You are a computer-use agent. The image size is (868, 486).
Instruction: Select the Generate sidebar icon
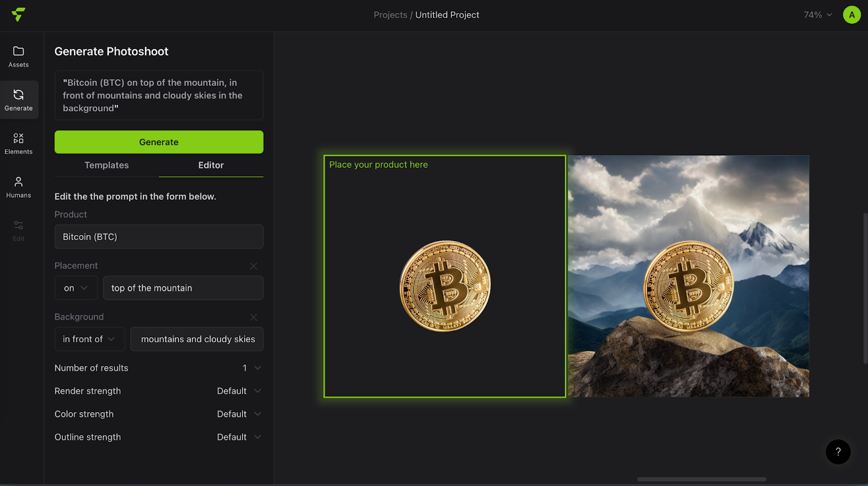tap(18, 95)
